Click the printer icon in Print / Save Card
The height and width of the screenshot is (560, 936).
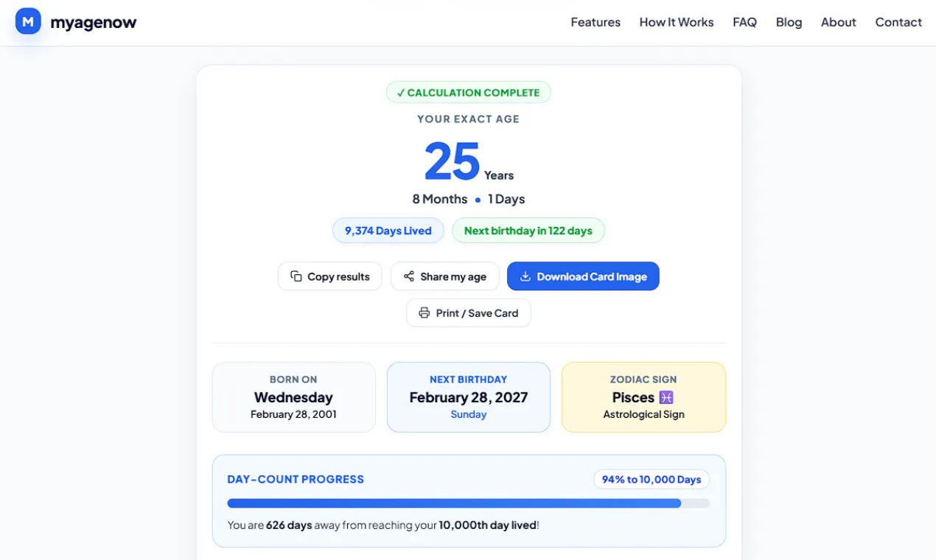pos(425,312)
